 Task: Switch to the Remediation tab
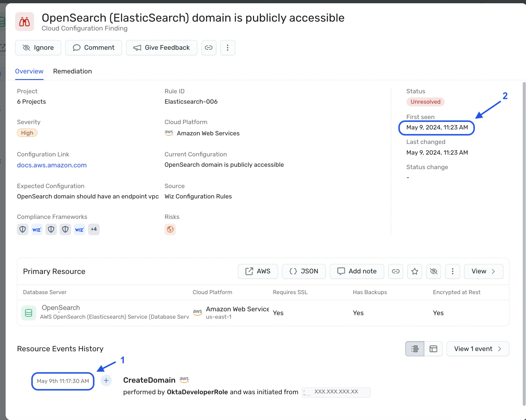[x=72, y=71]
